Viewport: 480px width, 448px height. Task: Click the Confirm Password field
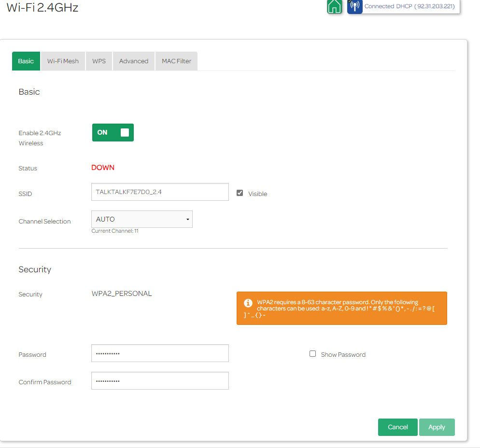click(160, 381)
